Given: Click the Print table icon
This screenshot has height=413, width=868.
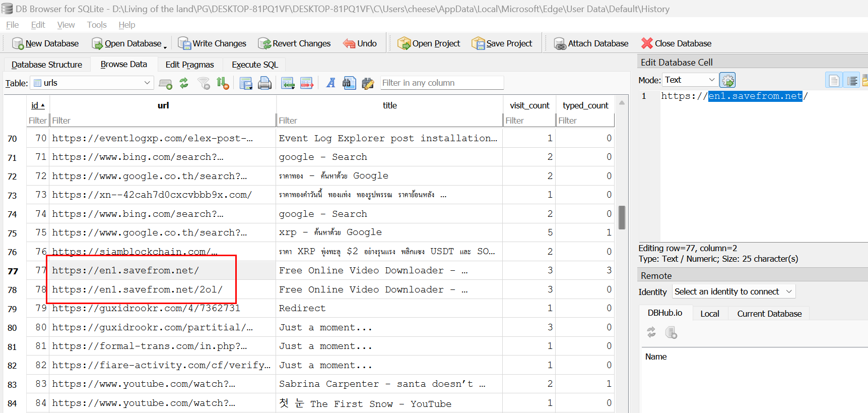Looking at the screenshot, I should pos(264,83).
